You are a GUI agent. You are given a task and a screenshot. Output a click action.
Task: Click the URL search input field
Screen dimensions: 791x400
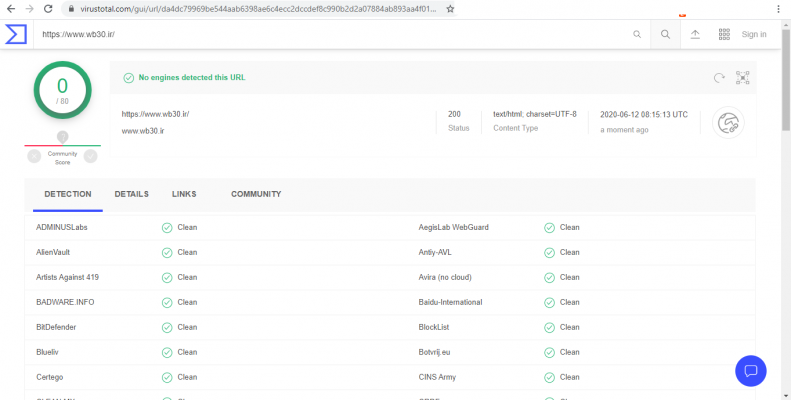333,34
